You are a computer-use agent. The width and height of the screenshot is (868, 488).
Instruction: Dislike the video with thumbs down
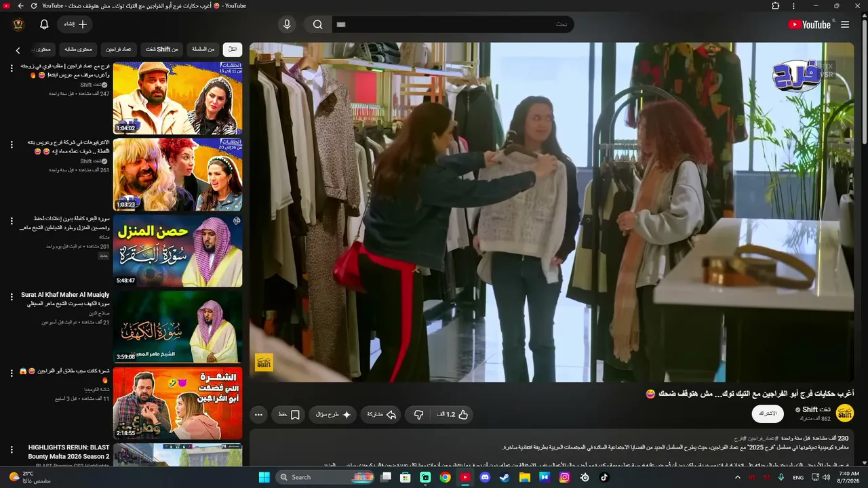point(419,414)
